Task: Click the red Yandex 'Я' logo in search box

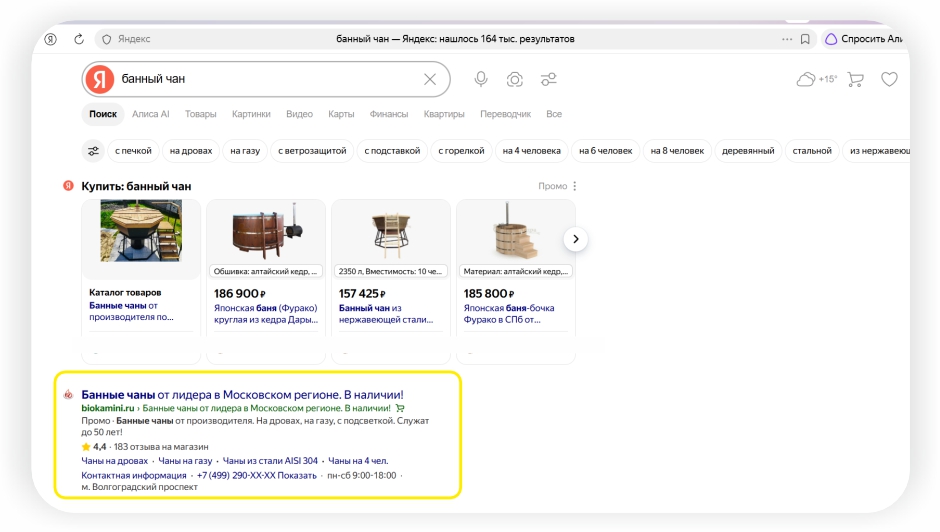Action: [x=100, y=79]
